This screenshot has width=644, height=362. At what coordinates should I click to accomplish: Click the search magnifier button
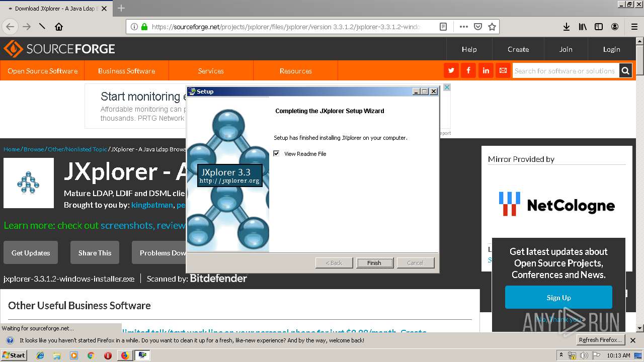click(625, 71)
